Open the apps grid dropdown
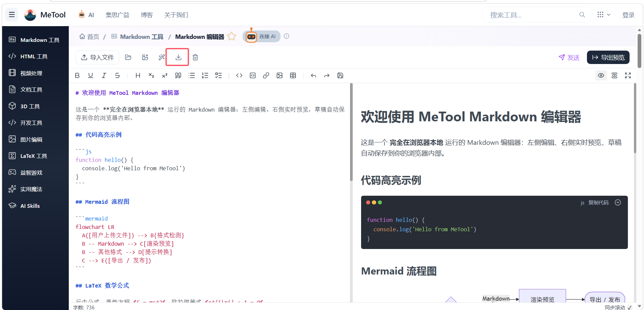Image resolution: width=644 pixels, height=310 pixels. click(604, 15)
